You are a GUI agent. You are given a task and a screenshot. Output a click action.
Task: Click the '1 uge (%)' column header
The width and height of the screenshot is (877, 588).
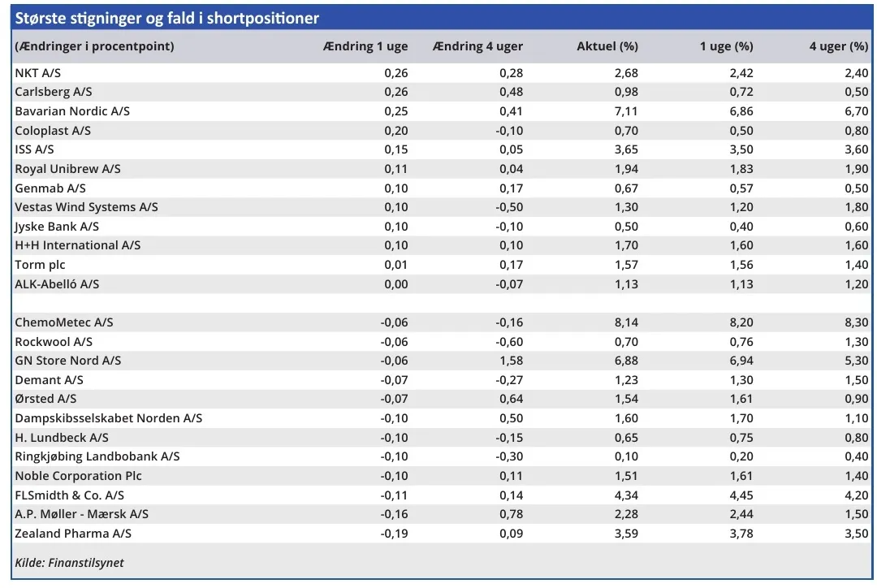click(x=726, y=46)
